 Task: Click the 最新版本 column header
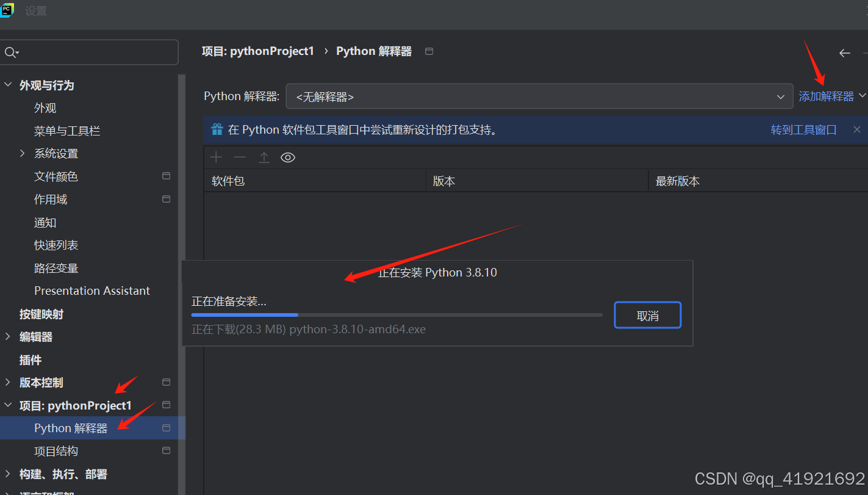point(758,181)
